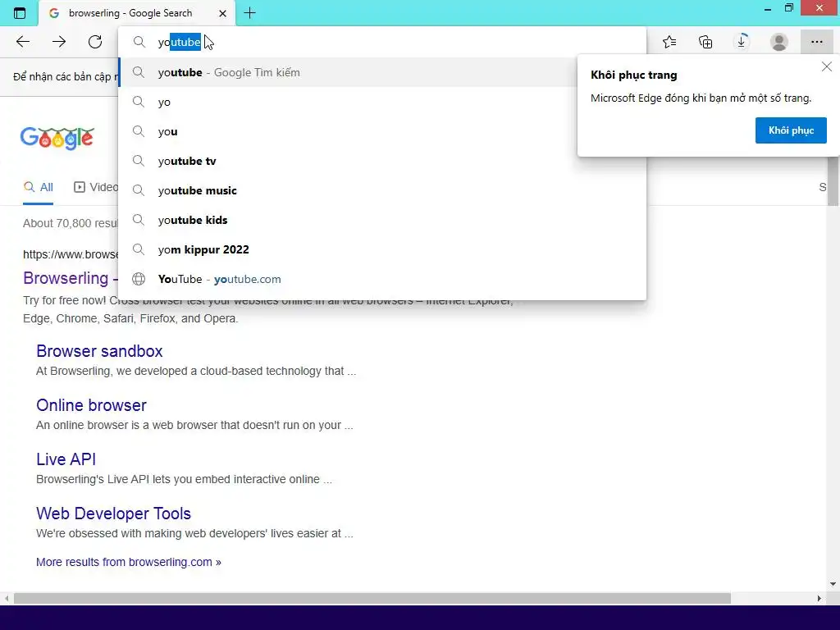Switch to the Videos search tab
840x630 pixels.
pyautogui.click(x=96, y=187)
